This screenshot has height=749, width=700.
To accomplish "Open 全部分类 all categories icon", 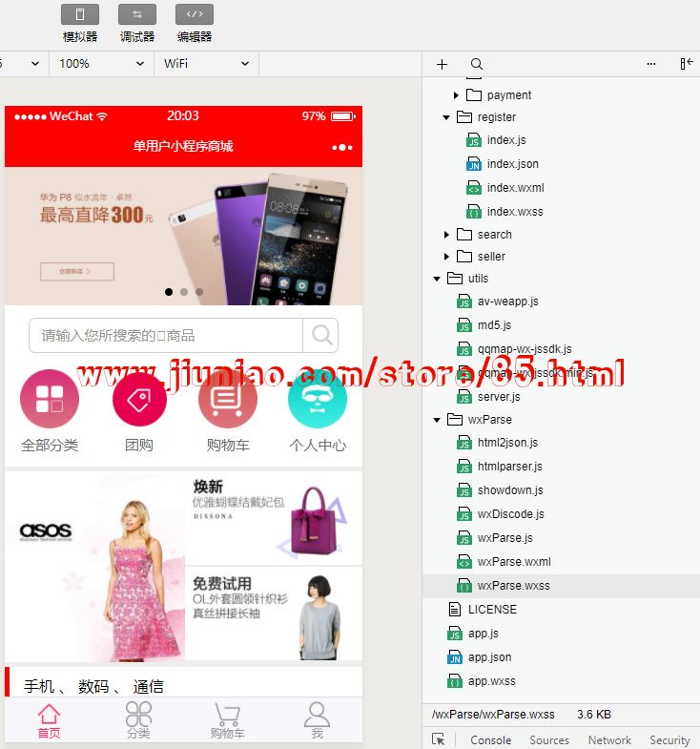I will (x=50, y=399).
